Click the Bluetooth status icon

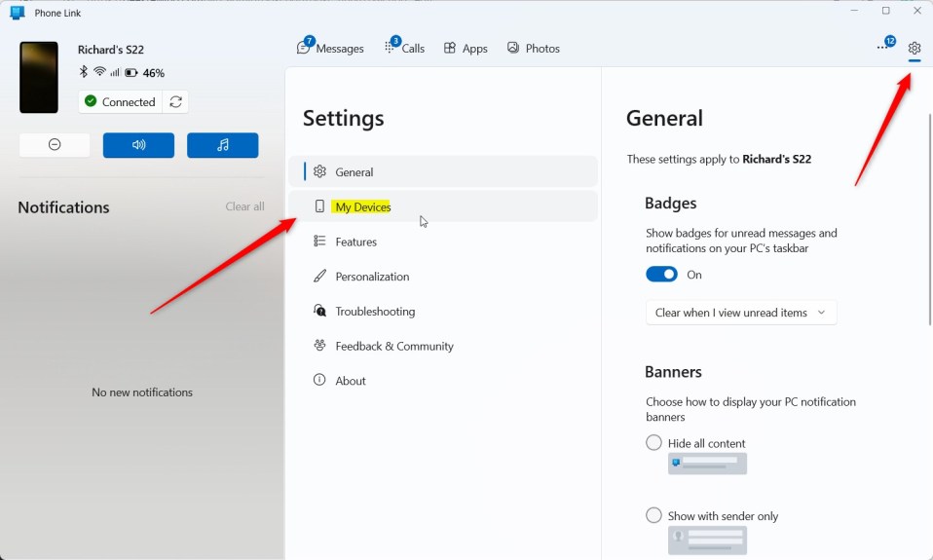point(84,72)
